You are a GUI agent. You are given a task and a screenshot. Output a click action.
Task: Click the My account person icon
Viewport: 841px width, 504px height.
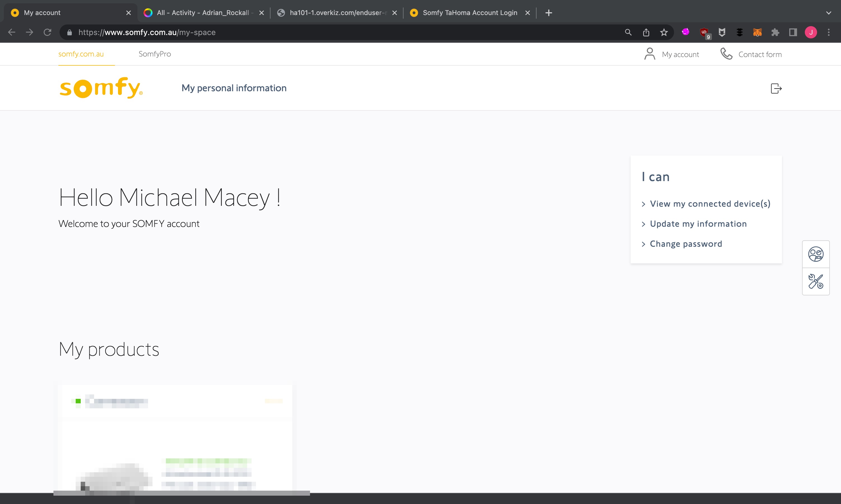pyautogui.click(x=649, y=54)
